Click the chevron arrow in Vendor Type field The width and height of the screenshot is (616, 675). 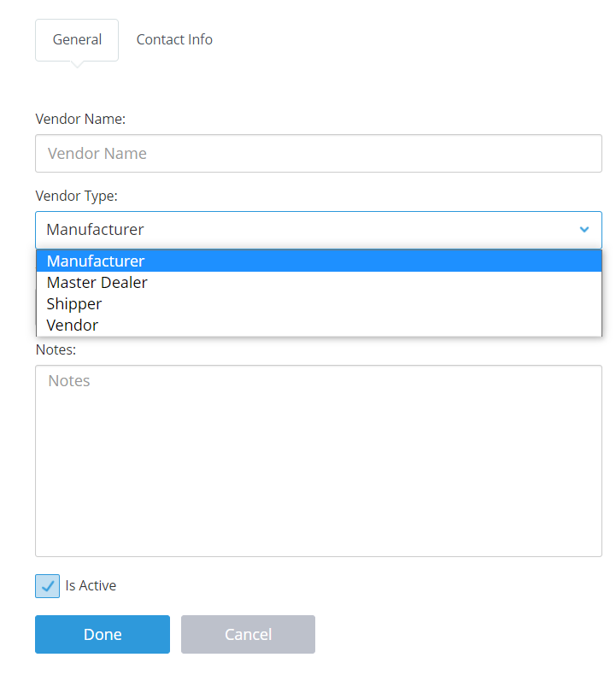click(584, 230)
